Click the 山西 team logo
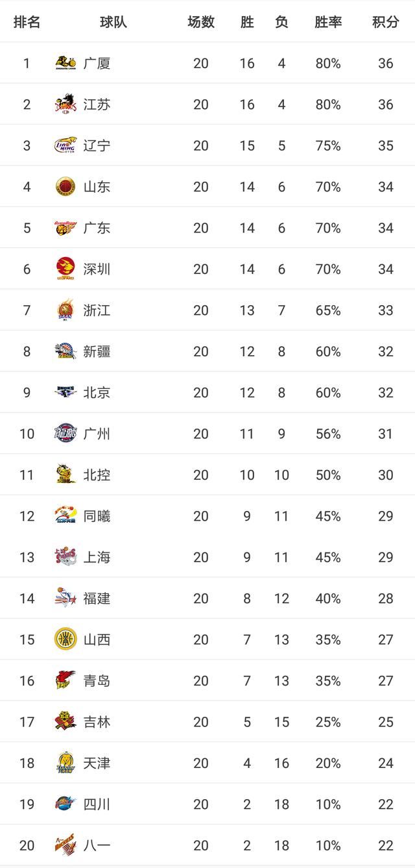The height and width of the screenshot is (868, 415). pyautogui.click(x=65, y=639)
